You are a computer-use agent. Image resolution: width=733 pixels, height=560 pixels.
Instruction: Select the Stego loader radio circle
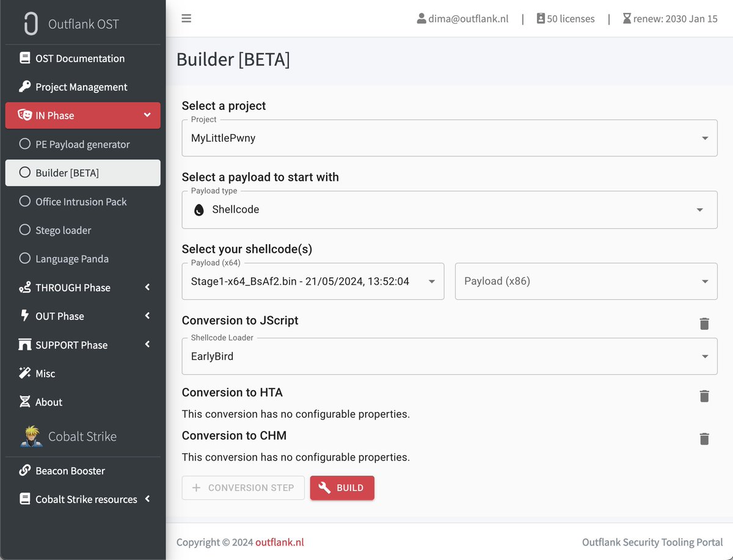[24, 230]
